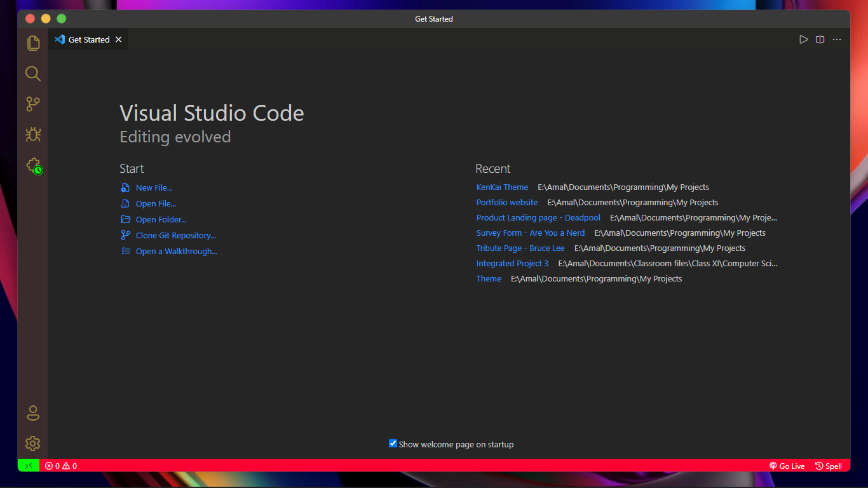Click Spell in the status bar
The height and width of the screenshot is (488, 868).
[x=829, y=466]
